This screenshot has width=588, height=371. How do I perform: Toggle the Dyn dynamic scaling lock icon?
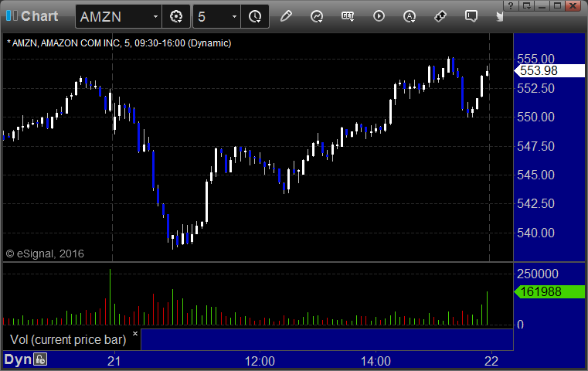pos(39,359)
